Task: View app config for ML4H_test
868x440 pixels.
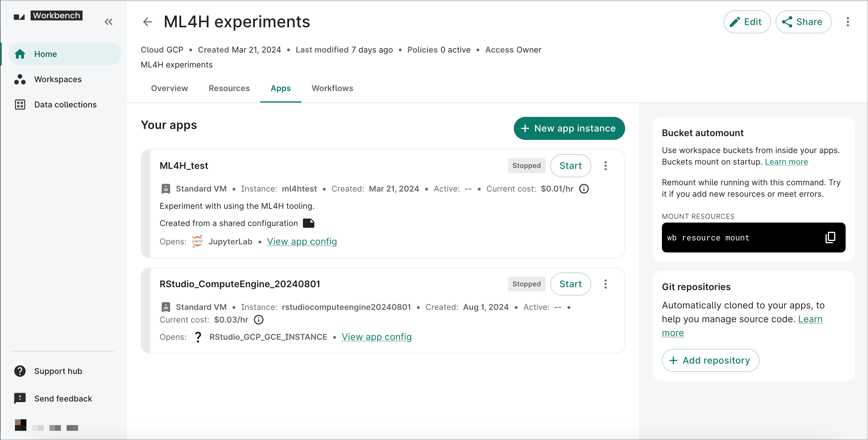Action: click(302, 241)
